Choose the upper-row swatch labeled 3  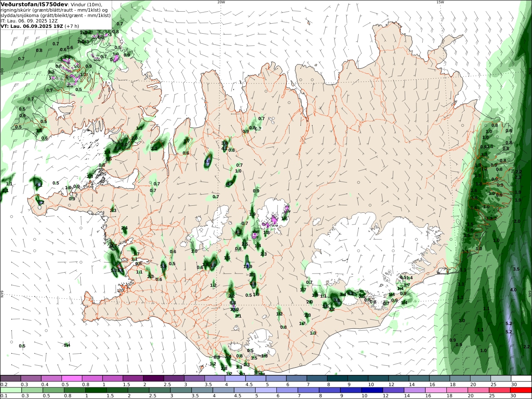[194, 379]
